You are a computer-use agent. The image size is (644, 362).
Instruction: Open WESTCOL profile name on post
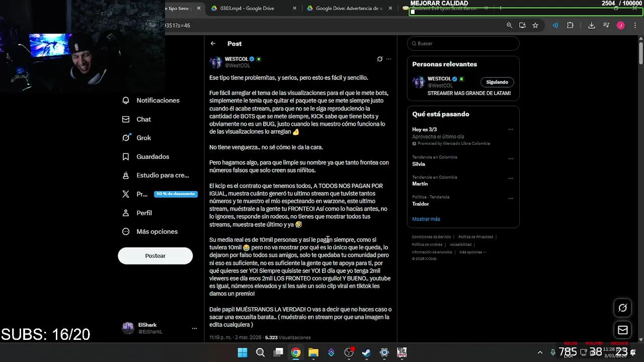236,59
